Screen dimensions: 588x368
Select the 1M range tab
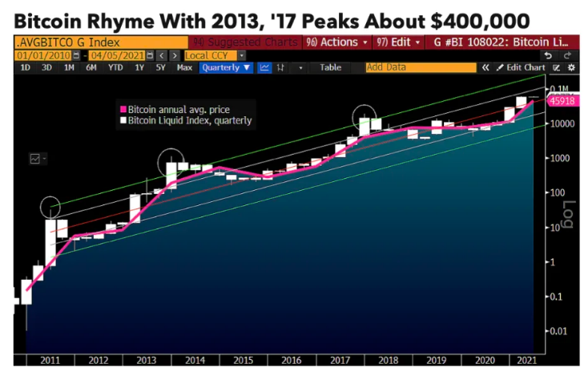pos(69,67)
